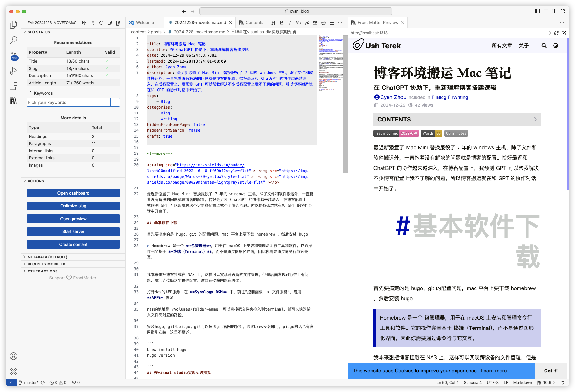Open Customize Layout icon in title bar
This screenshot has height=392, width=575.
coord(562,11)
